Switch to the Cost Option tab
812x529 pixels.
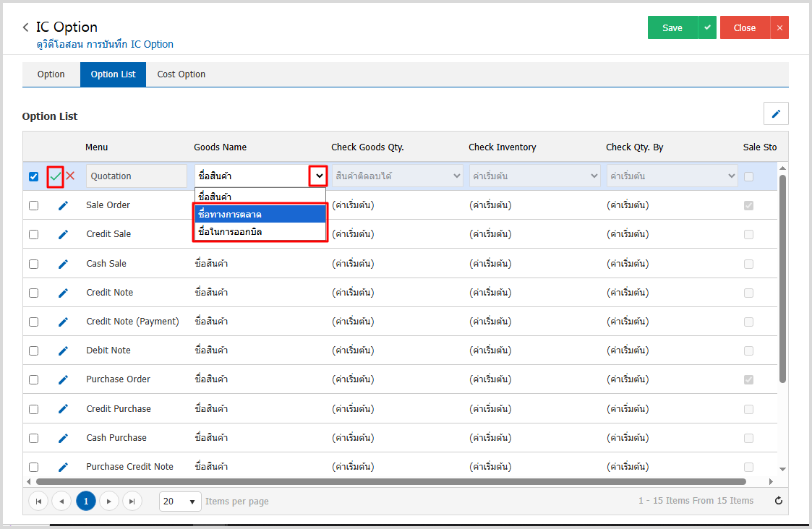coord(181,74)
